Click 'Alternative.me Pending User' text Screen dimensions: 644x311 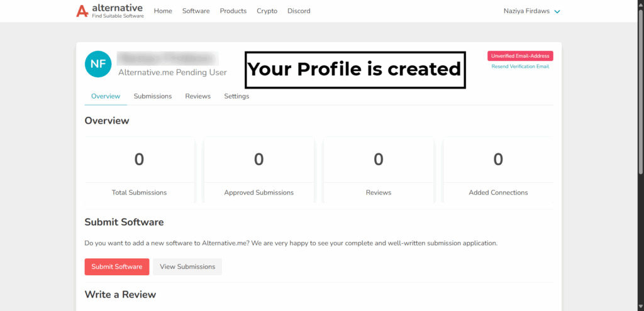(172, 73)
